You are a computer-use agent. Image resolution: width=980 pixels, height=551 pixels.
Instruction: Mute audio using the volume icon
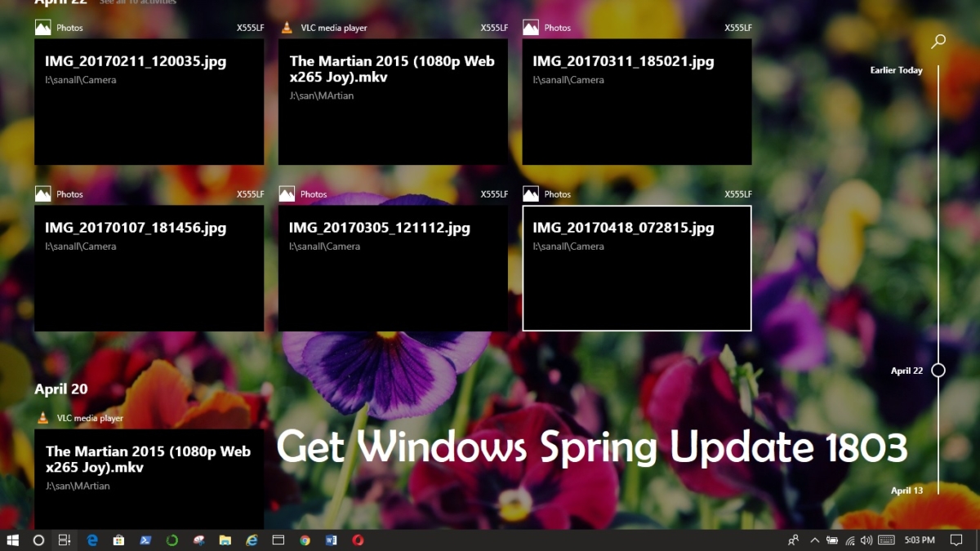pyautogui.click(x=866, y=540)
